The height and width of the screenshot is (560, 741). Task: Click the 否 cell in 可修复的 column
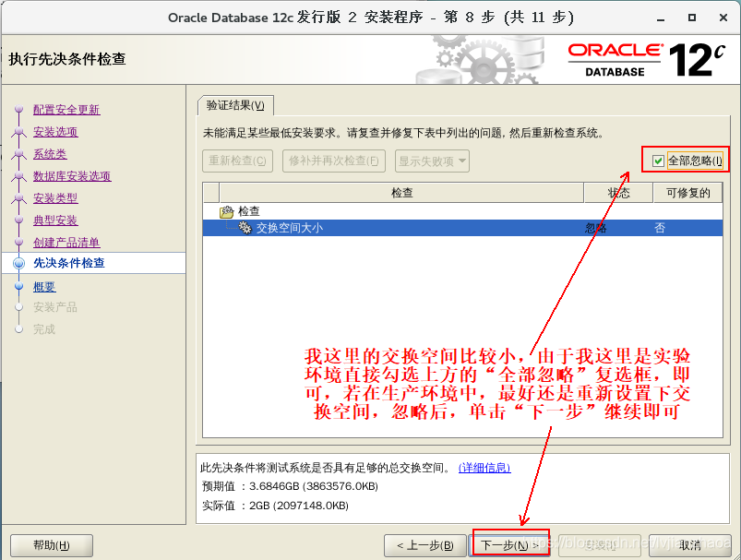point(660,228)
